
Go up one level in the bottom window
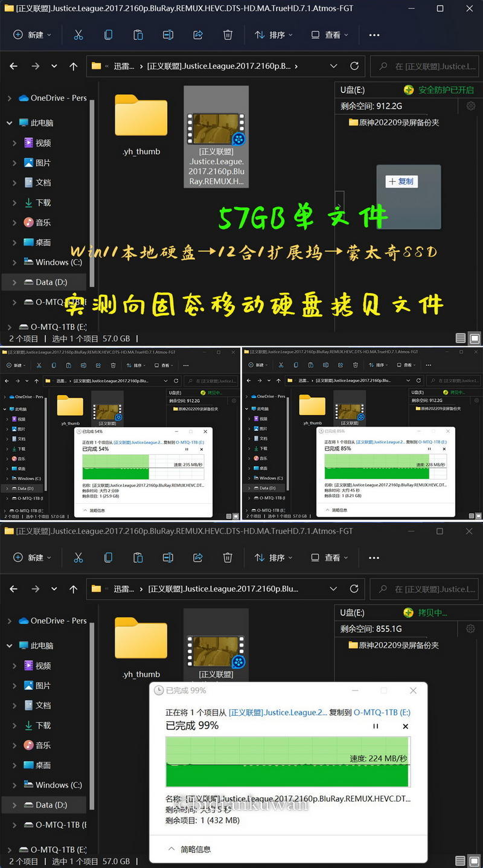coord(74,589)
